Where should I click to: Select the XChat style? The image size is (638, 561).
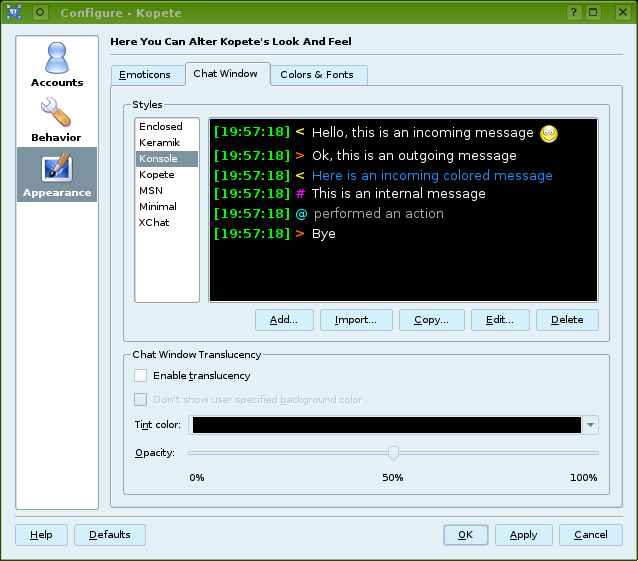coord(167,223)
